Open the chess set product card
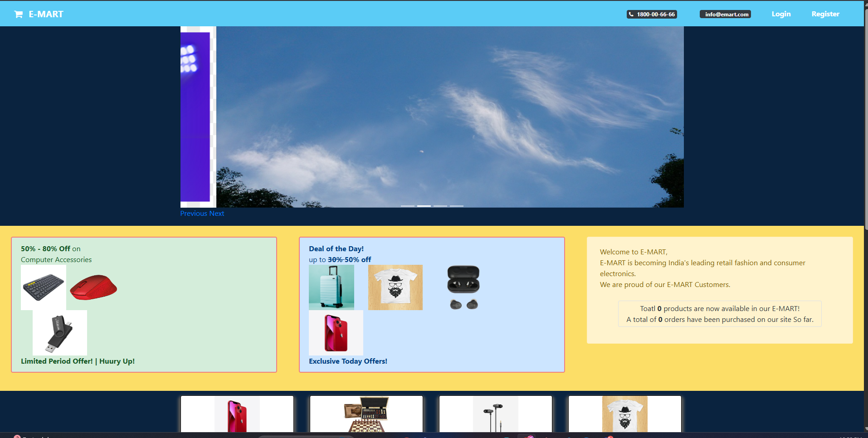Screen dimensions: 868x438 click(x=366, y=414)
